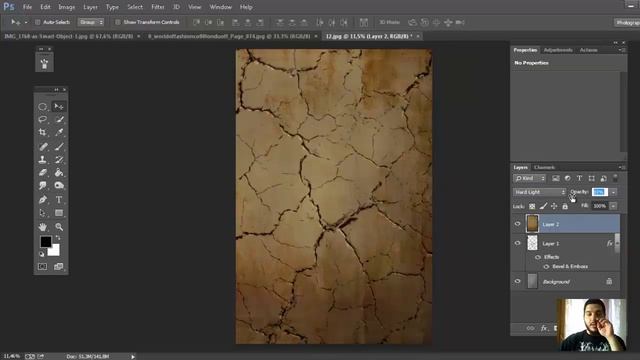This screenshot has width=640, height=360.
Task: Swap foreground and background colors
Action: click(58, 238)
